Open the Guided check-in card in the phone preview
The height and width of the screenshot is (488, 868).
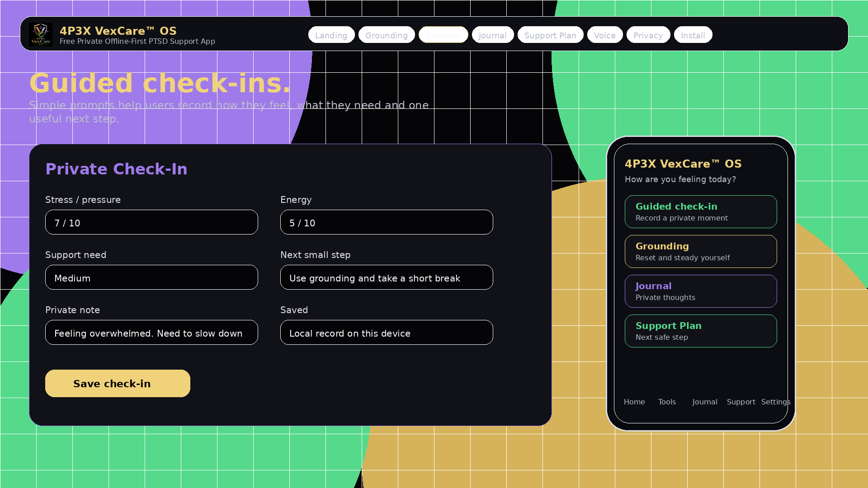tap(701, 211)
